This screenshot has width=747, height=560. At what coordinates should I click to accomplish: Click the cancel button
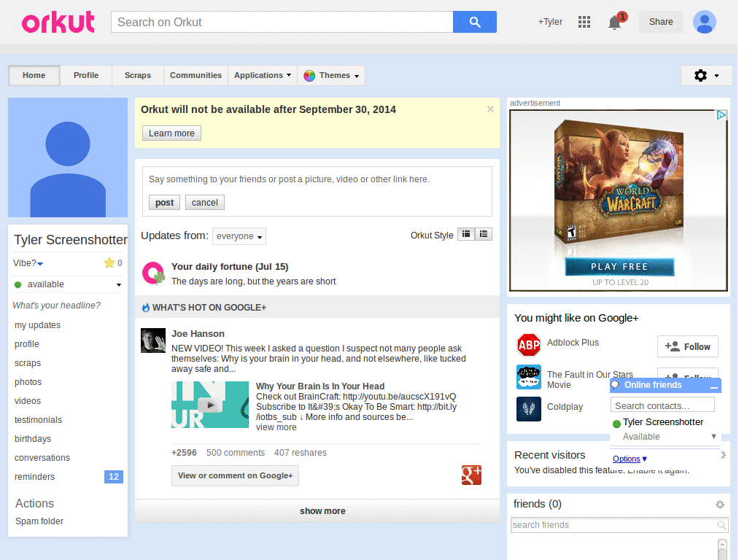click(205, 203)
